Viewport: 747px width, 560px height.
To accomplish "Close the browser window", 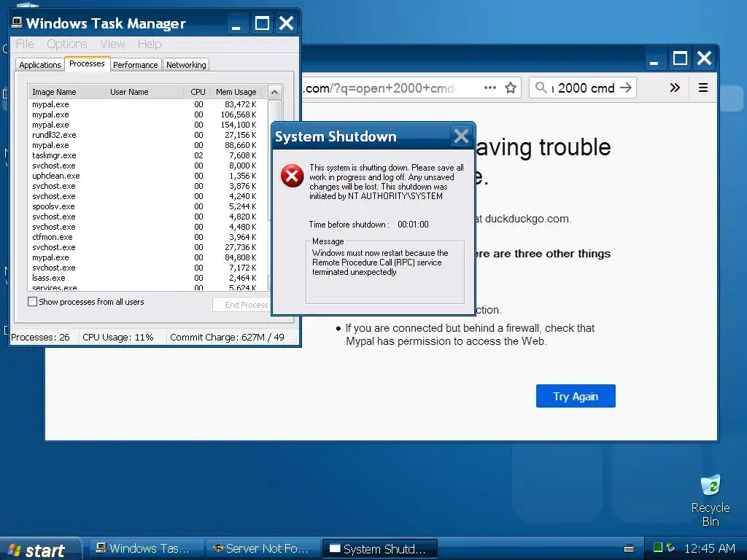I will (x=704, y=59).
